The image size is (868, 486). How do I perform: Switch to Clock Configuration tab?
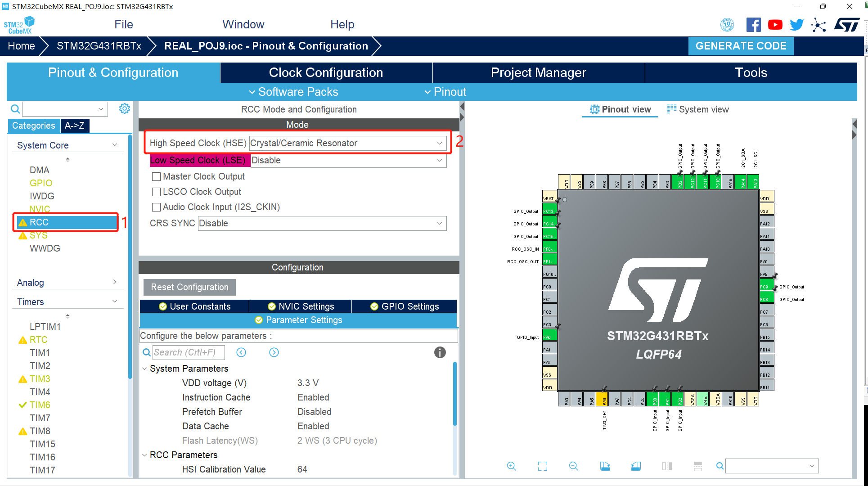point(326,73)
